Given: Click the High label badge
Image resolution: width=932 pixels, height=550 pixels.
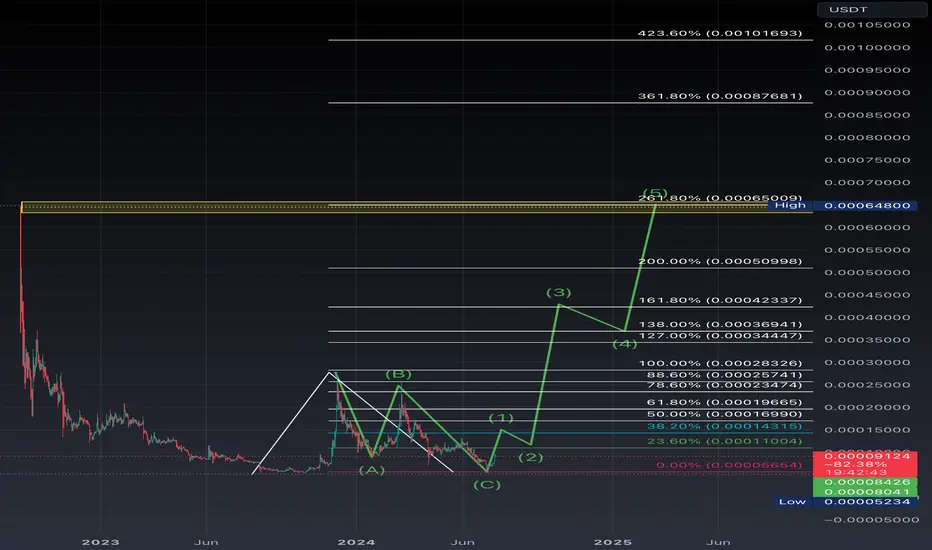Looking at the screenshot, I should pos(790,205).
